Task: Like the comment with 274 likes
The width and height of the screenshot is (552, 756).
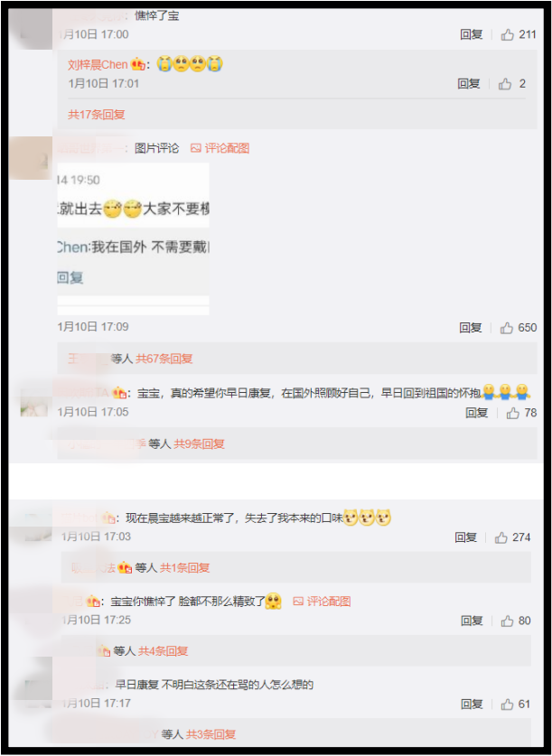Action: 501,537
